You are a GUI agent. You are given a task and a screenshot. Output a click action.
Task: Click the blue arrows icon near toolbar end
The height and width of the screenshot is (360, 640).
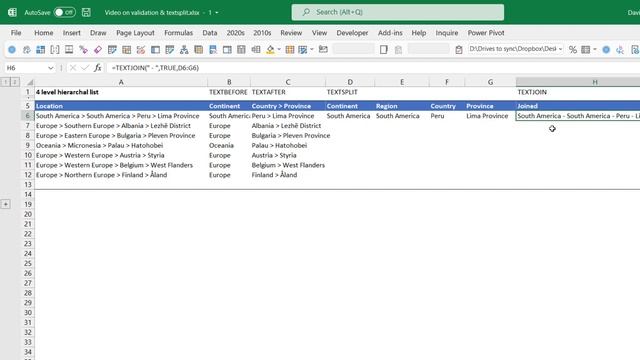[620, 50]
